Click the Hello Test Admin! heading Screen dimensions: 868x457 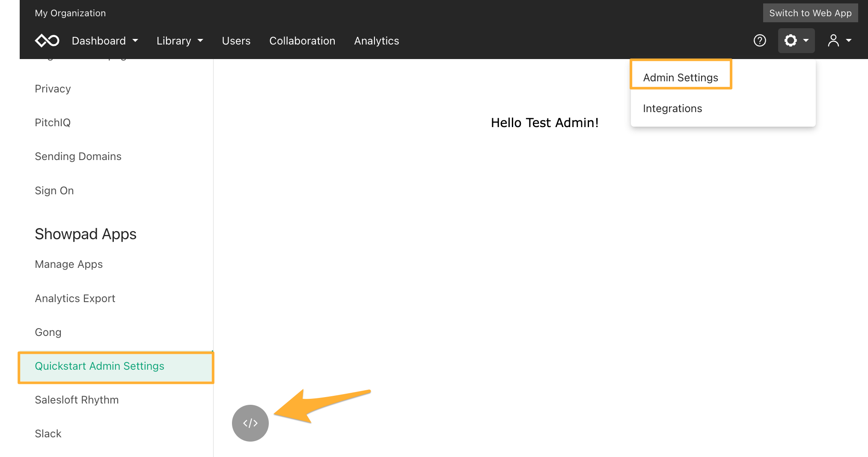(544, 122)
